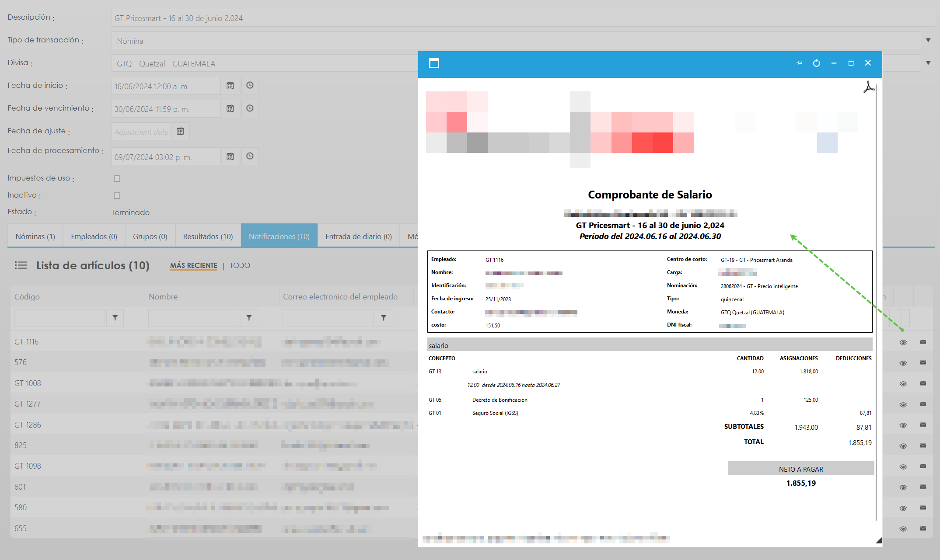Click the Código column header
This screenshot has height=560, width=940.
pos(77,296)
